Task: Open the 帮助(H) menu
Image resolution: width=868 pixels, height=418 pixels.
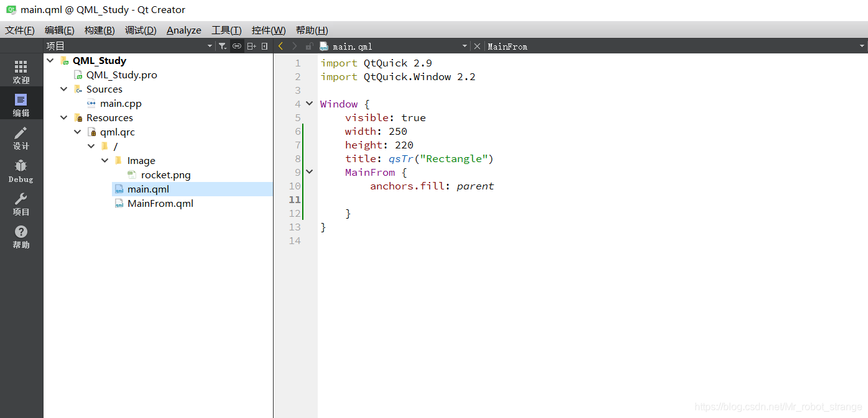Action: point(312,30)
